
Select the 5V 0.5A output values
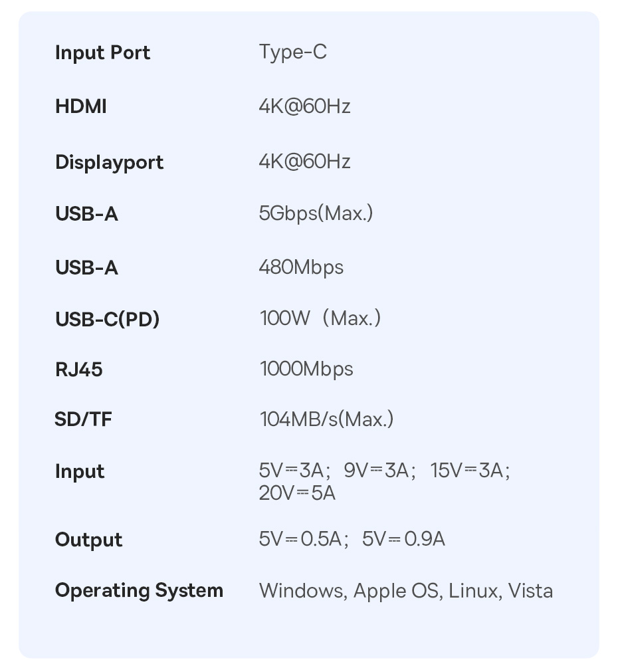[303, 538]
